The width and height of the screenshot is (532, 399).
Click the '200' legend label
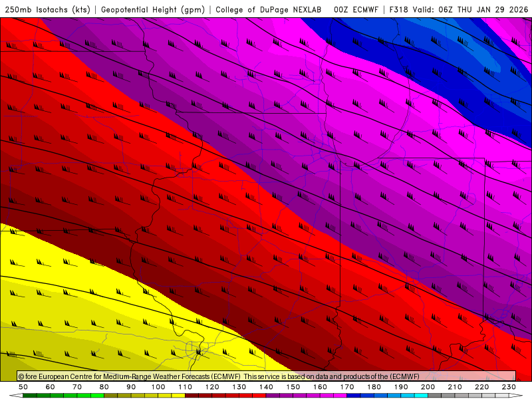pyautogui.click(x=428, y=387)
